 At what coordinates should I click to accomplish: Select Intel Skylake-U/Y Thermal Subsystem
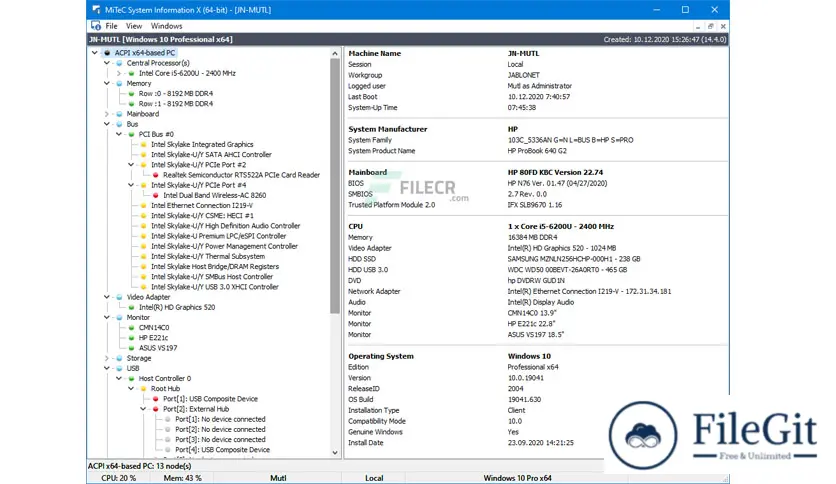(208, 256)
